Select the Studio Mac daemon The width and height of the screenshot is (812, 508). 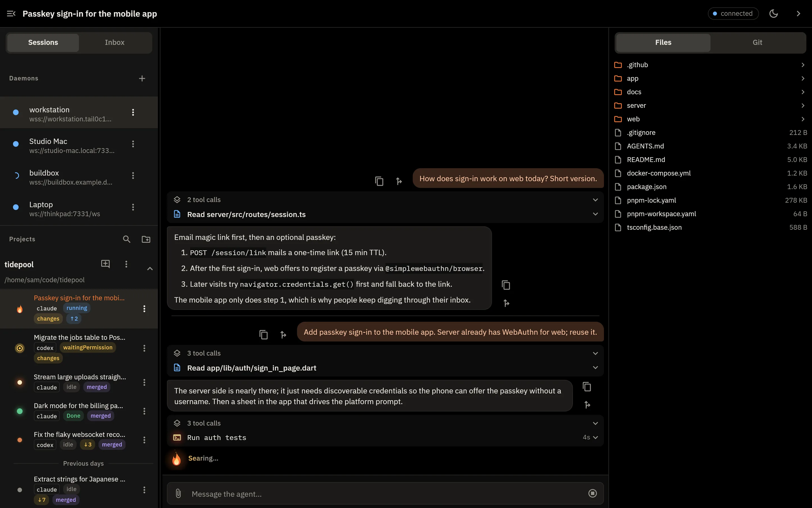[x=79, y=144]
